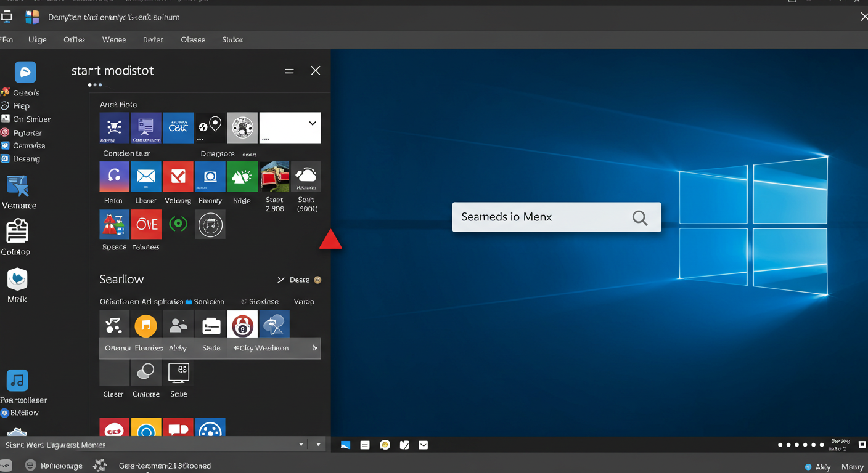
Task: Open the Deere dropdown in the Searllow section
Action: pyautogui.click(x=299, y=280)
